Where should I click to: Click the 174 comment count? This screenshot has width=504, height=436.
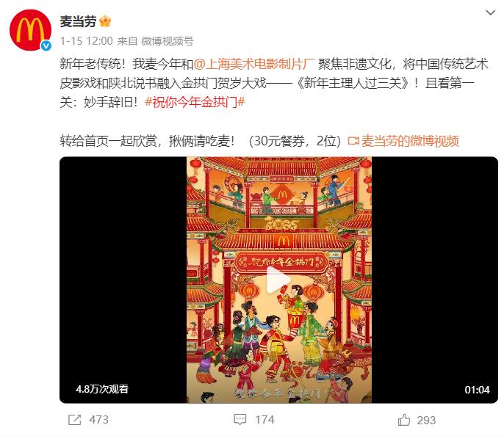point(264,420)
